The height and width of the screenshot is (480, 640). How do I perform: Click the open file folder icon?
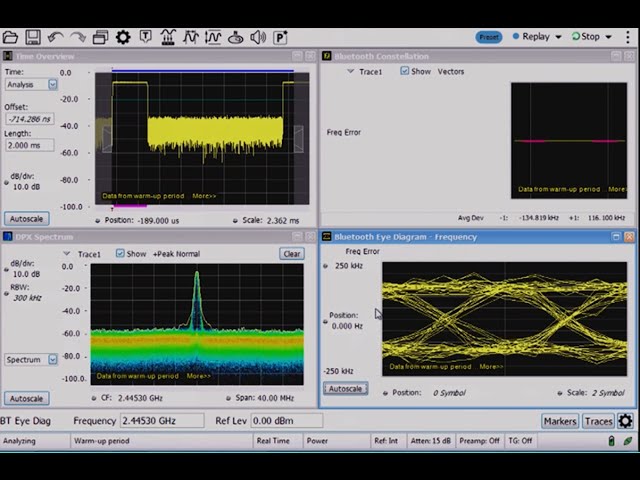pos(10,37)
